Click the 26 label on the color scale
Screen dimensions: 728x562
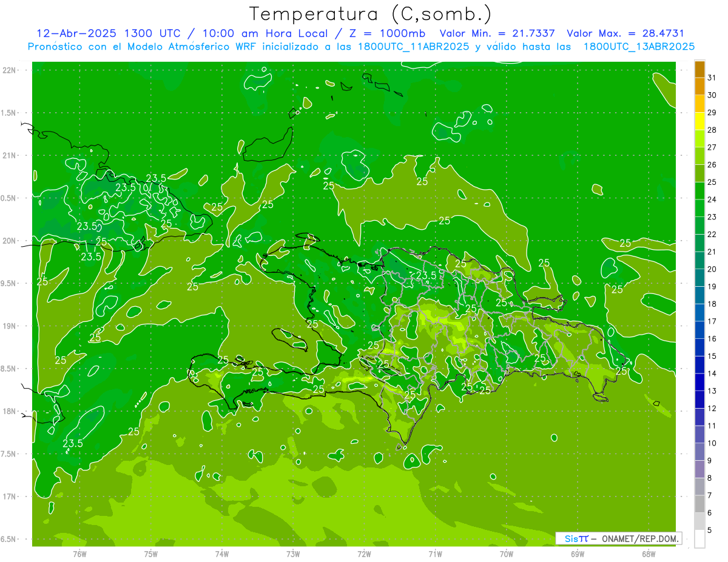(x=712, y=164)
